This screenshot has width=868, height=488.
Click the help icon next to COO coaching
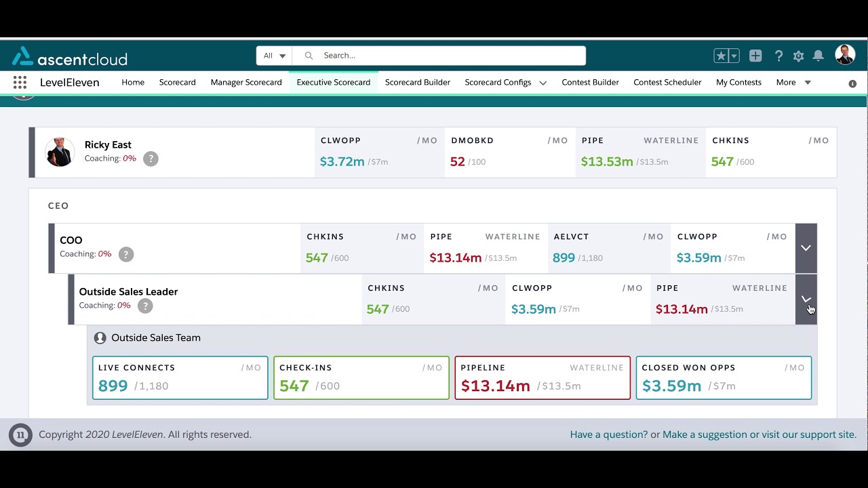pyautogui.click(x=126, y=254)
